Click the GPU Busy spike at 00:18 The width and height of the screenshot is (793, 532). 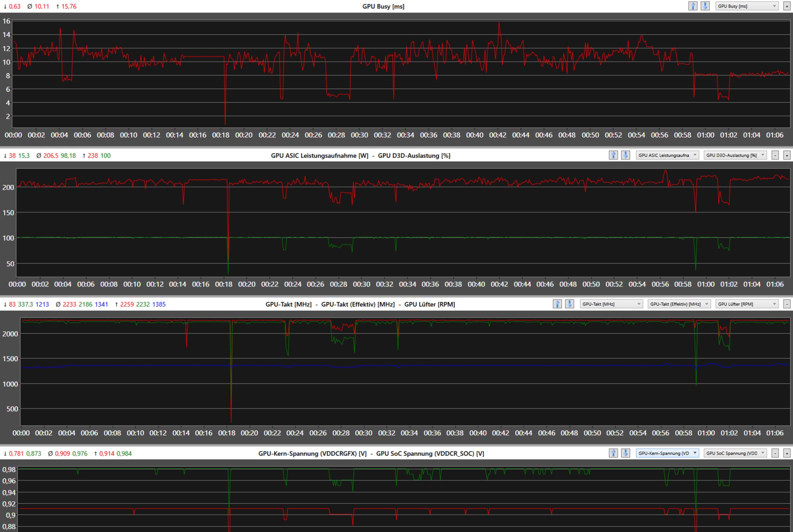click(225, 122)
